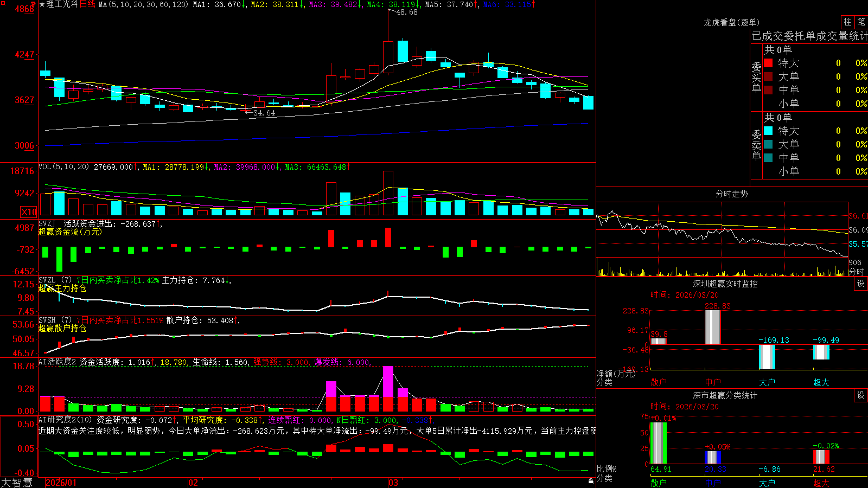868x488 pixels.
Task: Click the SVZL (7) 主力持仓 indicator label
Action: [x=55, y=280]
